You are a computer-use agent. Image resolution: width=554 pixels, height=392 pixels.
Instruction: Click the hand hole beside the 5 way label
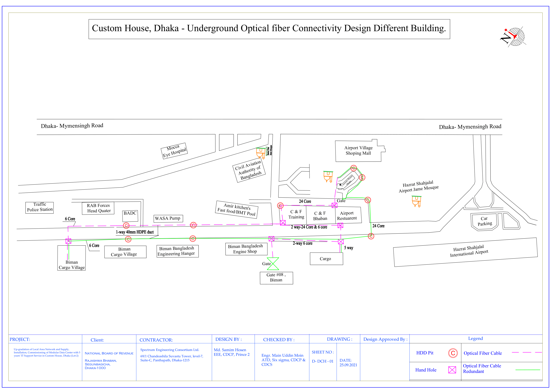click(x=341, y=242)
